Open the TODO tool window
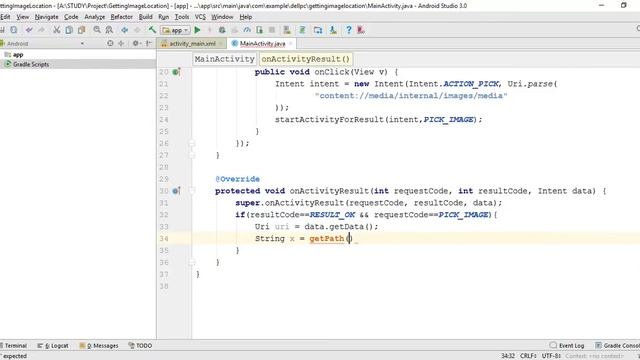Viewport: 640px width, 360px height. 140,346
